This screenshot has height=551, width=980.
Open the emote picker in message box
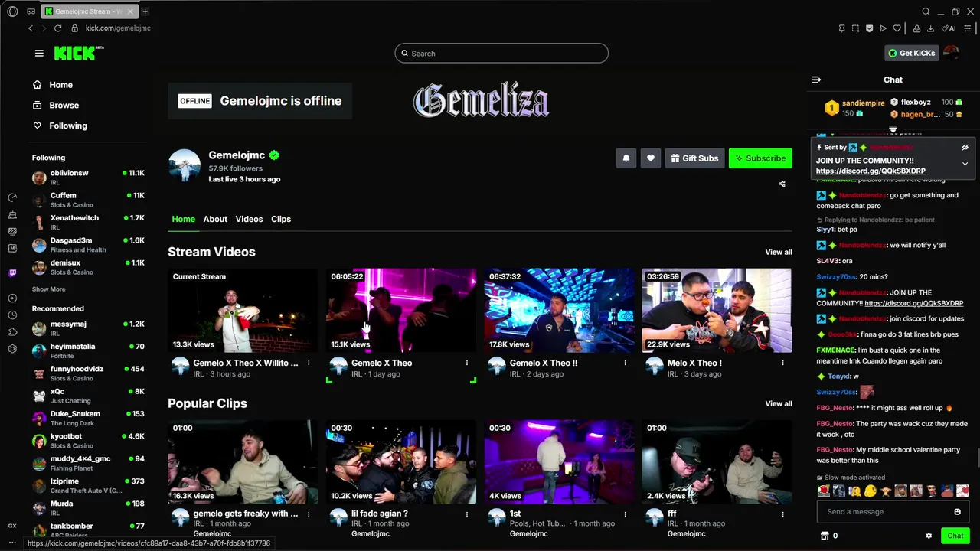957,512
